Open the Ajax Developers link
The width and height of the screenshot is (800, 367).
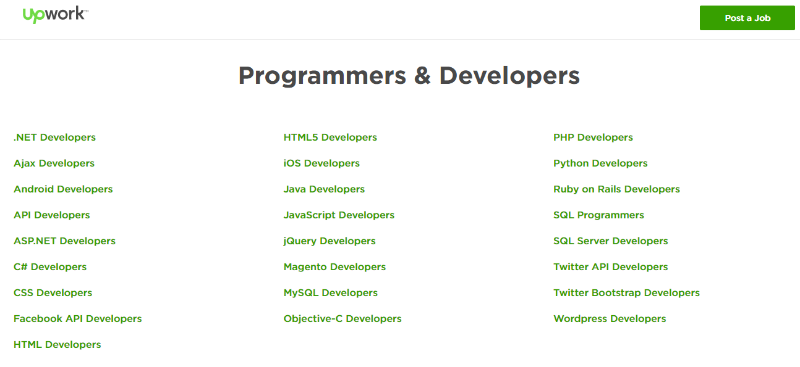pyautogui.click(x=54, y=163)
